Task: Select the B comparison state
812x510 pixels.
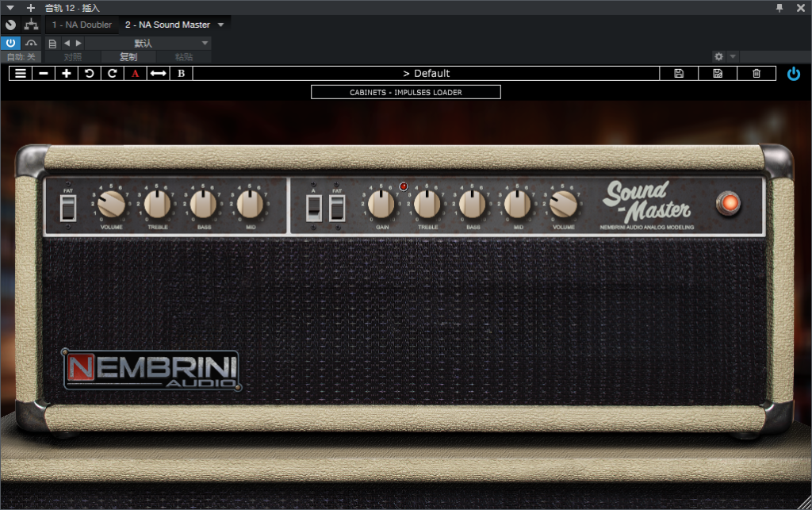Action: click(x=182, y=74)
